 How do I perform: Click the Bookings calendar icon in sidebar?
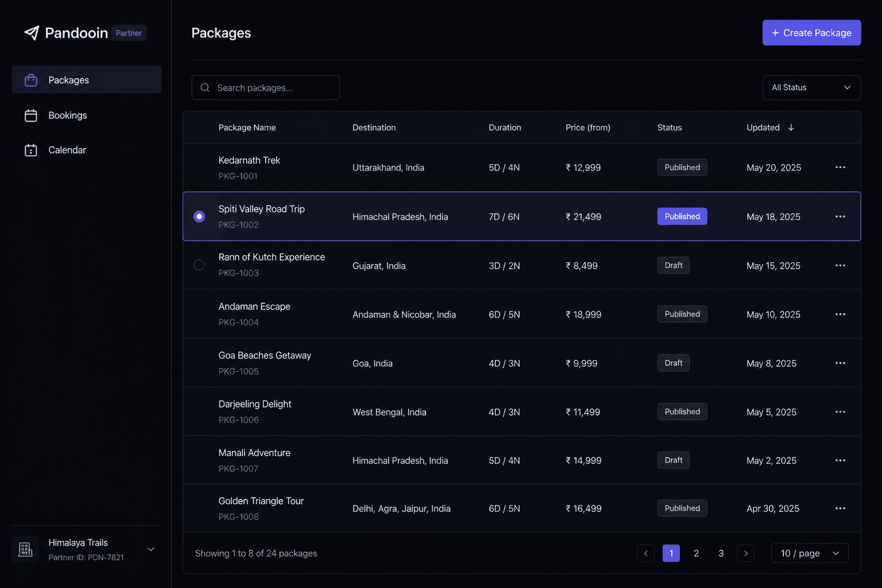pyautogui.click(x=31, y=115)
